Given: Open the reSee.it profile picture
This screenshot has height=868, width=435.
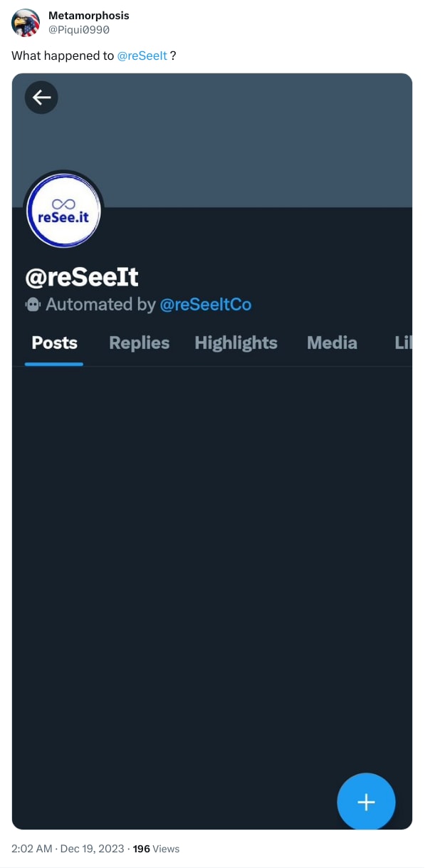Looking at the screenshot, I should click(63, 211).
